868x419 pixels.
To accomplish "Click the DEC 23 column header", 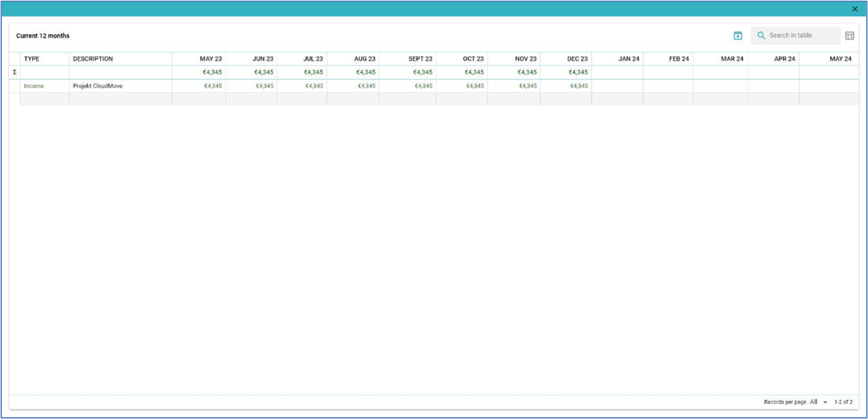I will click(x=576, y=58).
